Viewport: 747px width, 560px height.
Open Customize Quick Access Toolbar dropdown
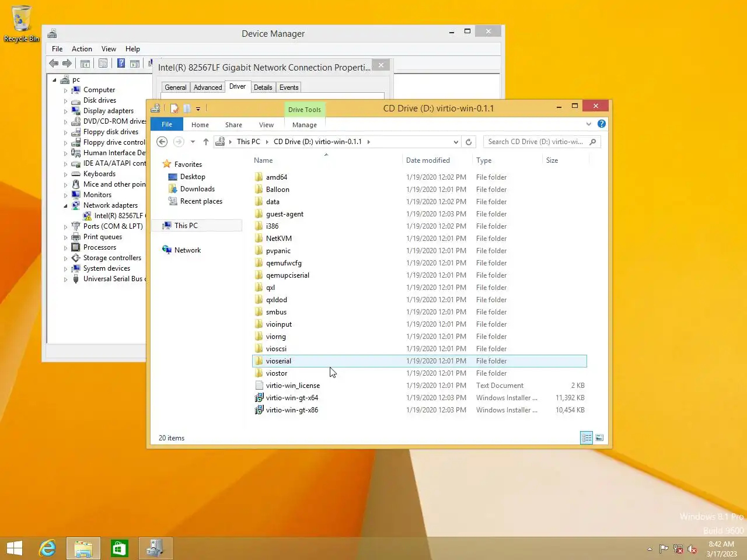pyautogui.click(x=198, y=109)
